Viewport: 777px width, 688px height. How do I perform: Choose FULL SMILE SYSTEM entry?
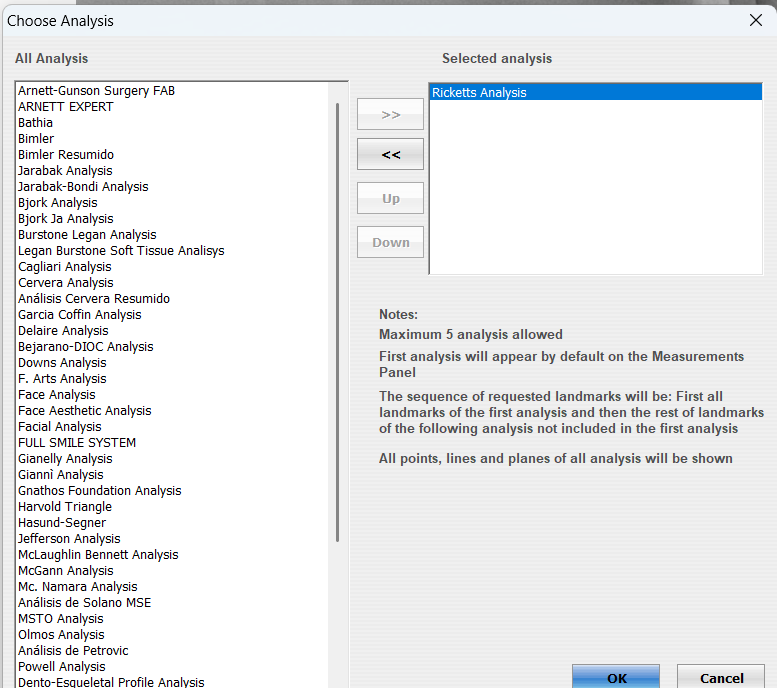point(77,442)
